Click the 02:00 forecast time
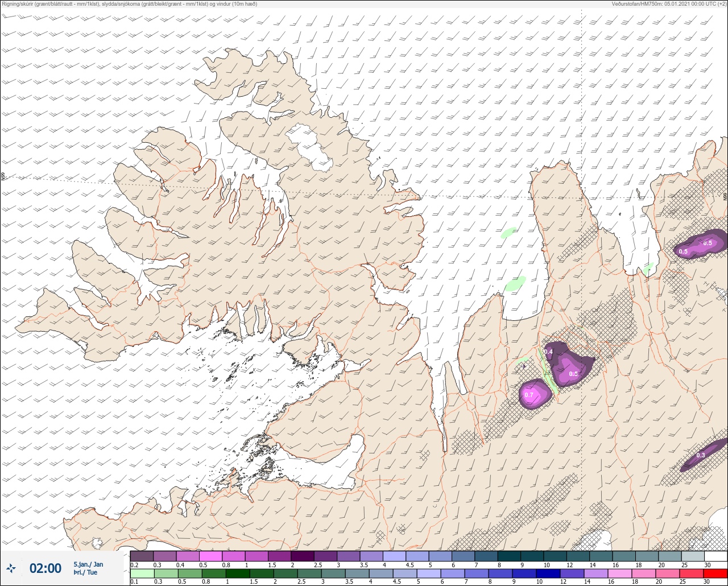This screenshot has width=728, height=586. point(45,568)
